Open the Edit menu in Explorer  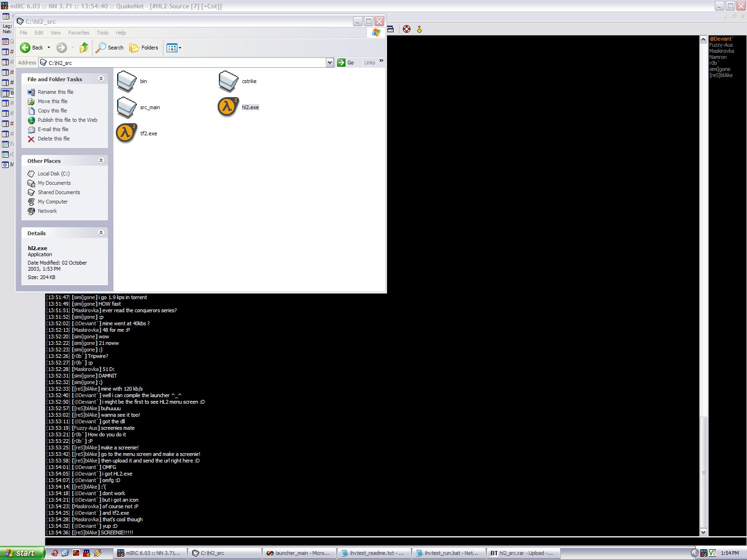[39, 33]
